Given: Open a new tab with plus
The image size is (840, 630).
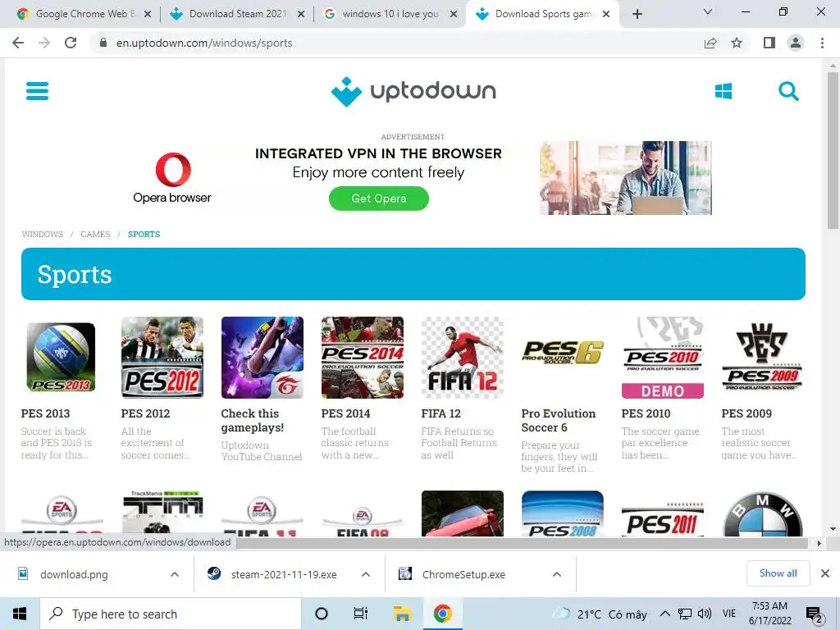Looking at the screenshot, I should pos(637,14).
